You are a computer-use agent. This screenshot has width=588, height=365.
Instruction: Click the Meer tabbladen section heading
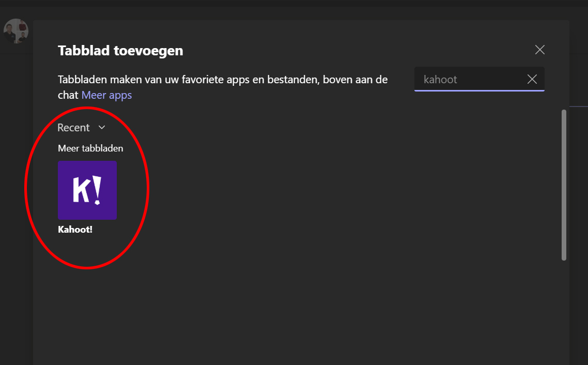click(90, 148)
